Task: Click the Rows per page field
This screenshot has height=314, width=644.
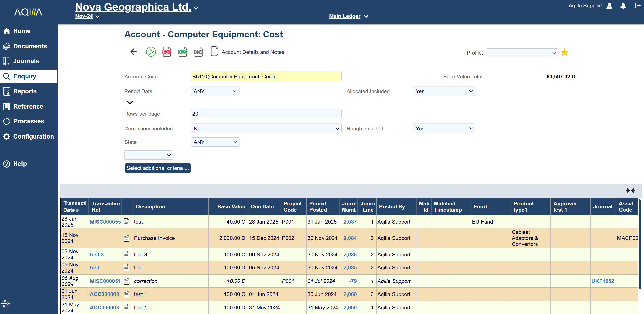Action: tap(266, 114)
